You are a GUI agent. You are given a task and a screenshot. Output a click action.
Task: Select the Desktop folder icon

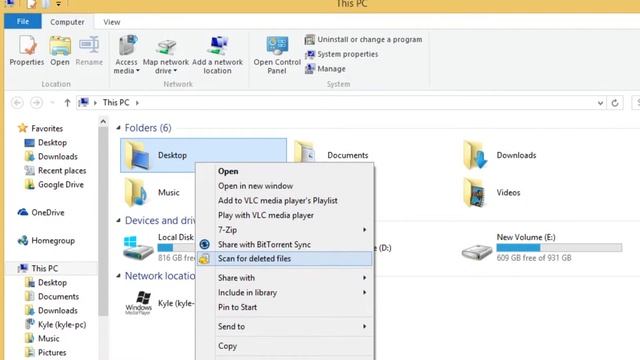137,155
